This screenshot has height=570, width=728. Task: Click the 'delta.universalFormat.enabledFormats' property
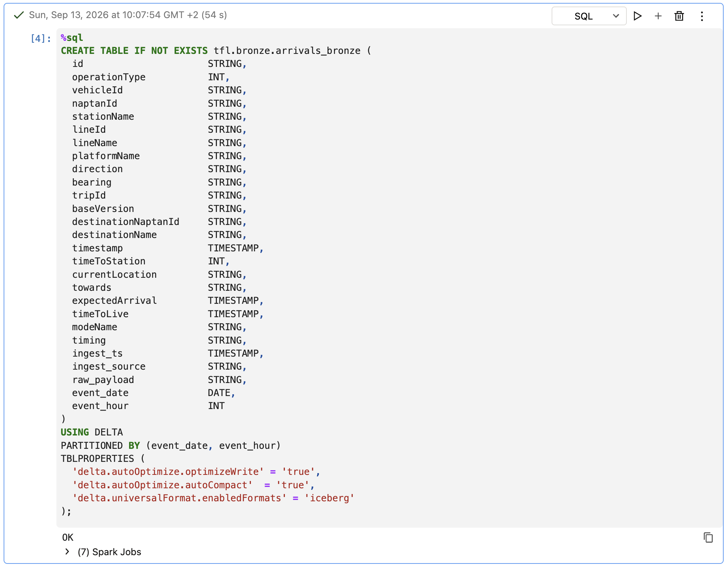point(179,498)
